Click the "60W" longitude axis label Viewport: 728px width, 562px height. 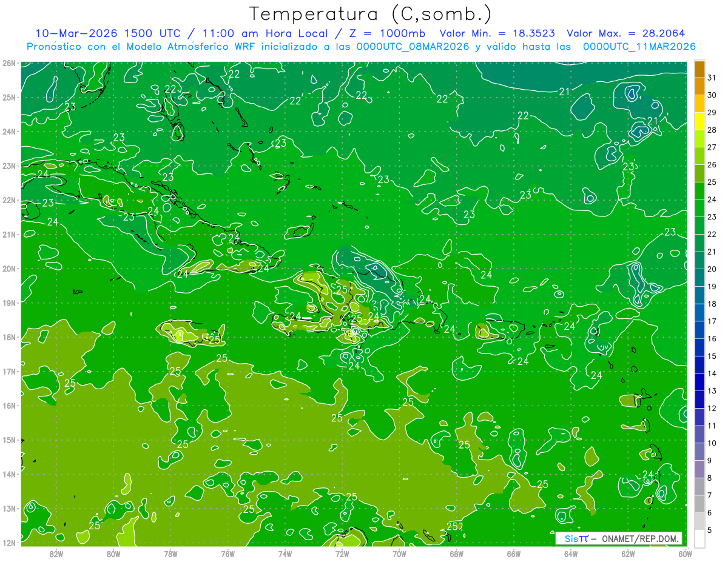coord(684,553)
